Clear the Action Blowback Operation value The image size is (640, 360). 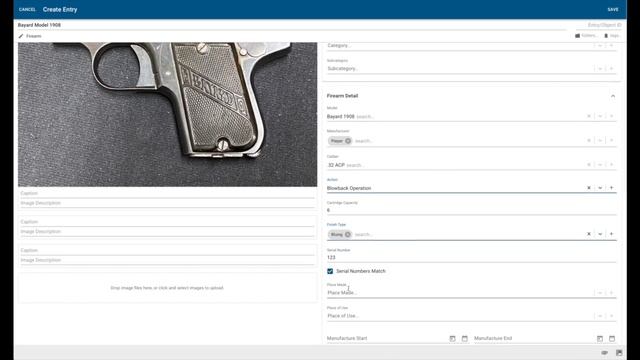(589, 188)
